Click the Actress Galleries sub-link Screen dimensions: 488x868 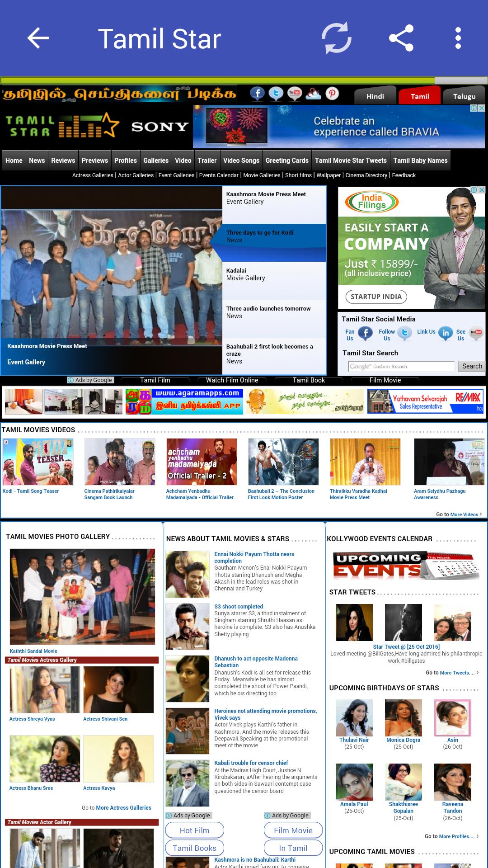[93, 175]
